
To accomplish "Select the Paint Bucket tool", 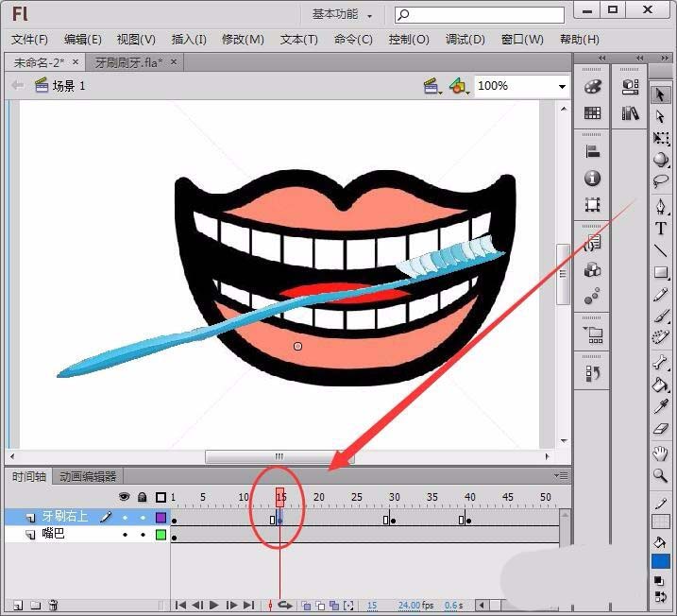I will pyautogui.click(x=661, y=385).
